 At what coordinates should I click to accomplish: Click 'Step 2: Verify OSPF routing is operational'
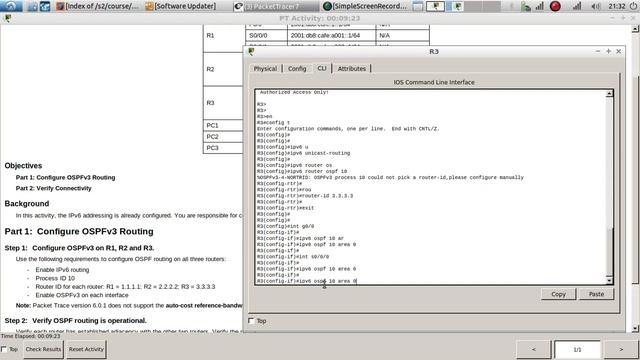coord(76,320)
